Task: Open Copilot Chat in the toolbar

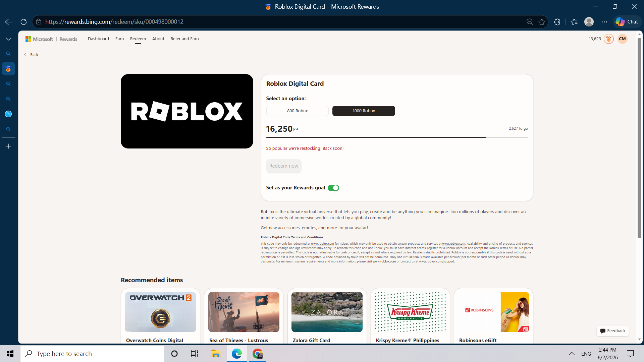Action: [627, 22]
